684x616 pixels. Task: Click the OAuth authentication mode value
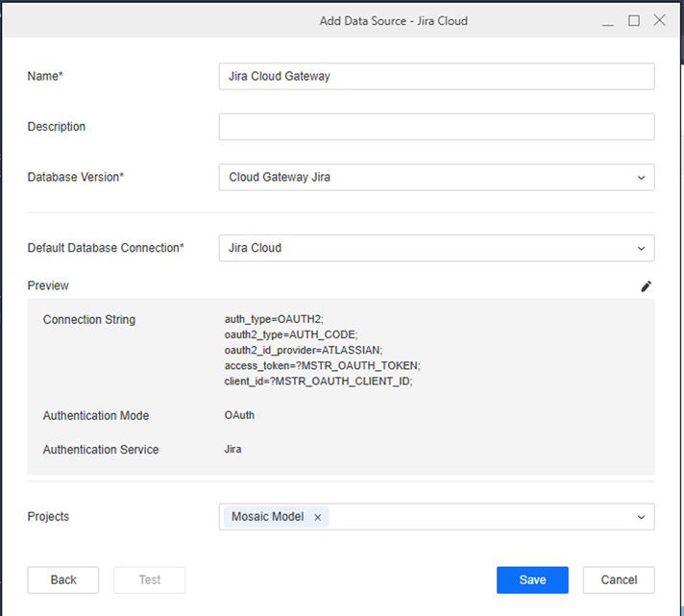239,416
